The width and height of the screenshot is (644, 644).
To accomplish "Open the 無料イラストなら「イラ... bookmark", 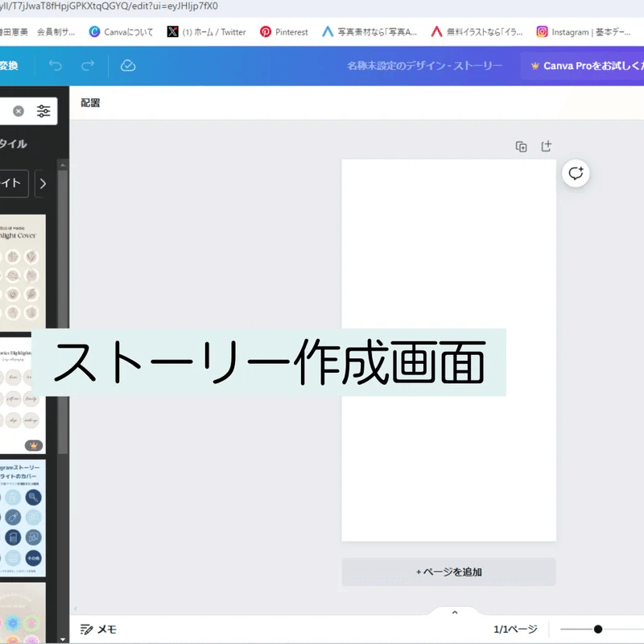I will [x=477, y=31].
